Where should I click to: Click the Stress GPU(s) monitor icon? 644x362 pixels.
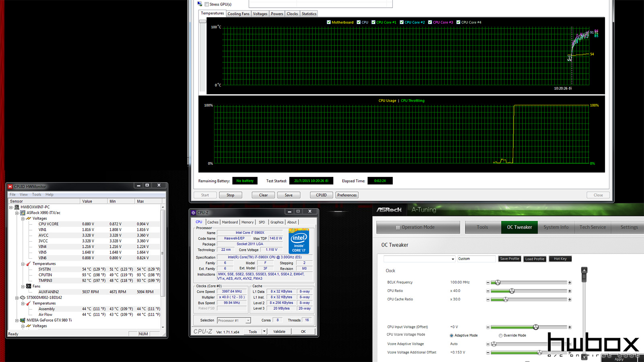pos(200,4)
